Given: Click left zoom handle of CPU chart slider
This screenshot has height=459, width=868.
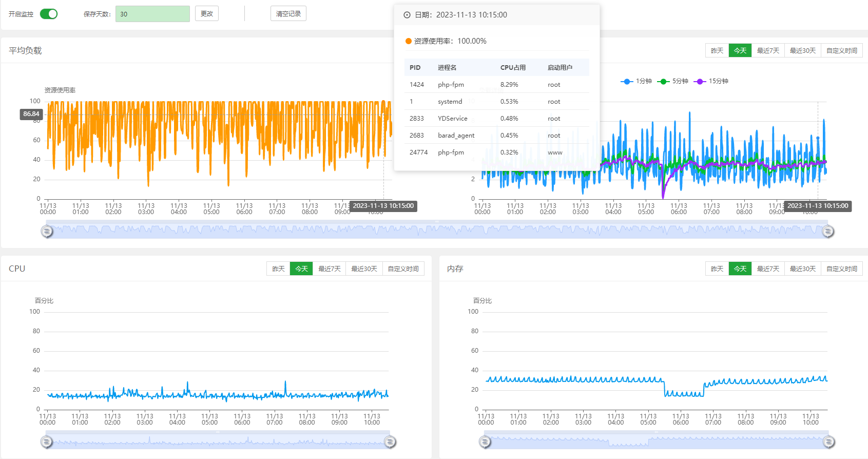Looking at the screenshot, I should 47,442.
